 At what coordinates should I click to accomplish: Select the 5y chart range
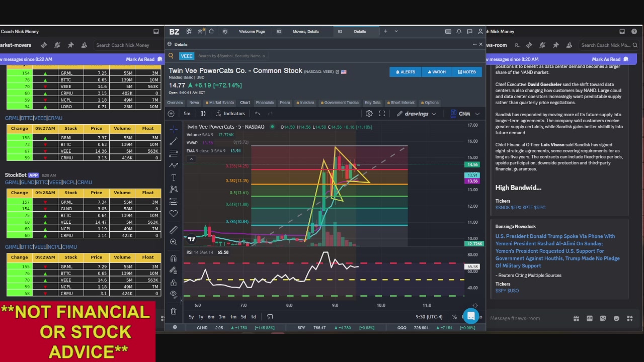click(191, 317)
